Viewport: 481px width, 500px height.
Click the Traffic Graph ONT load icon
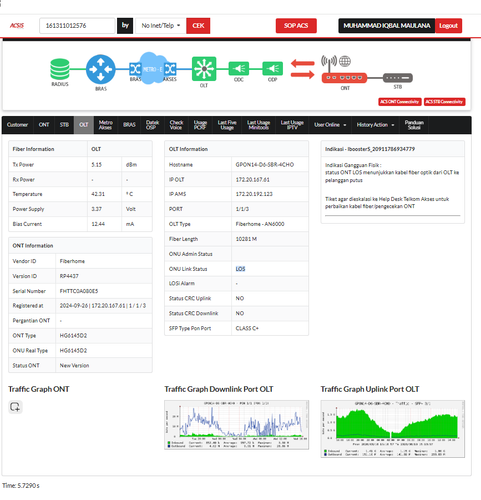point(15,407)
